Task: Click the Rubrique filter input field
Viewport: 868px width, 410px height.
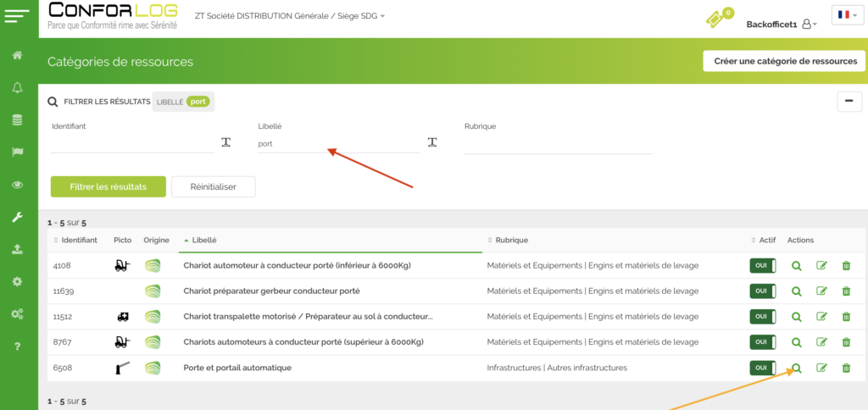Action: (558, 144)
